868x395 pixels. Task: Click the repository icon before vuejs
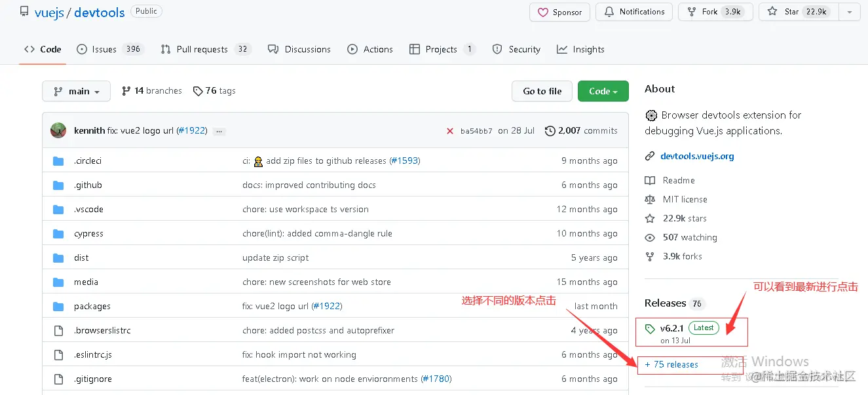click(x=24, y=12)
